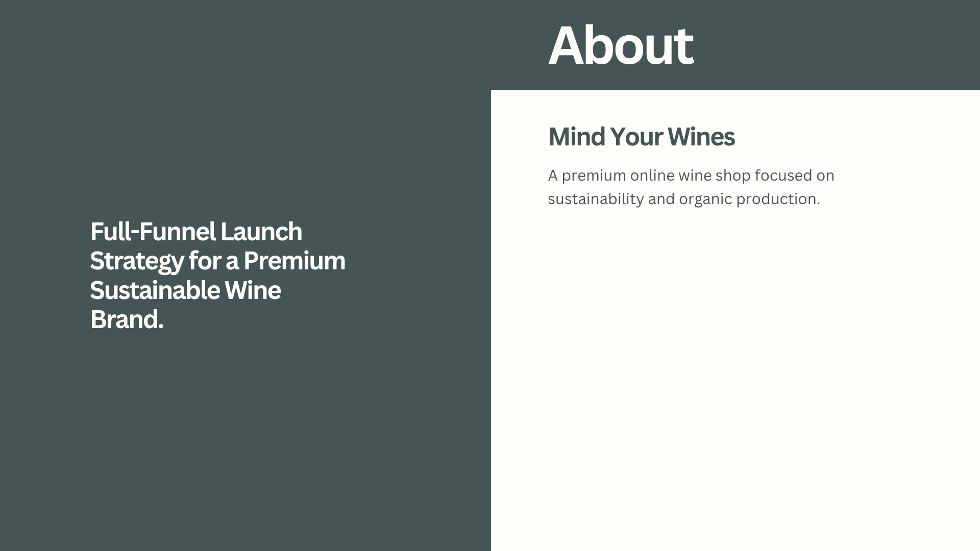980x551 pixels.
Task: Click the words "focused on" in description
Action: click(794, 176)
